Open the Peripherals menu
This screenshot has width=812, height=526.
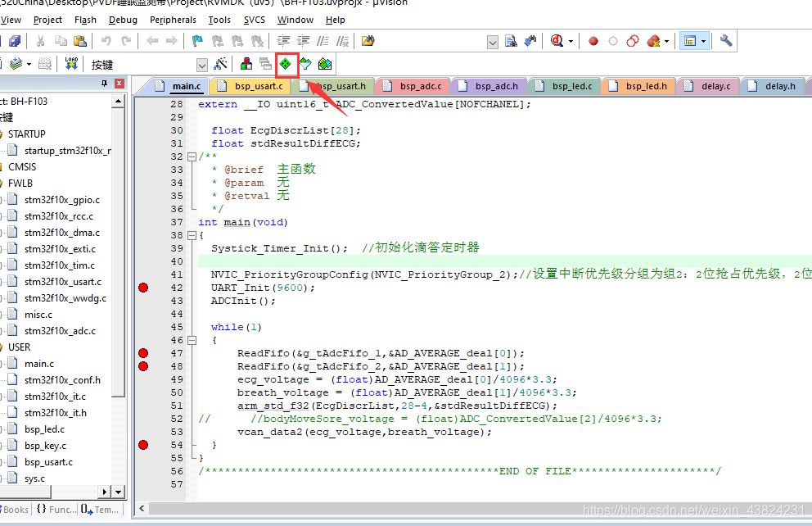(173, 20)
